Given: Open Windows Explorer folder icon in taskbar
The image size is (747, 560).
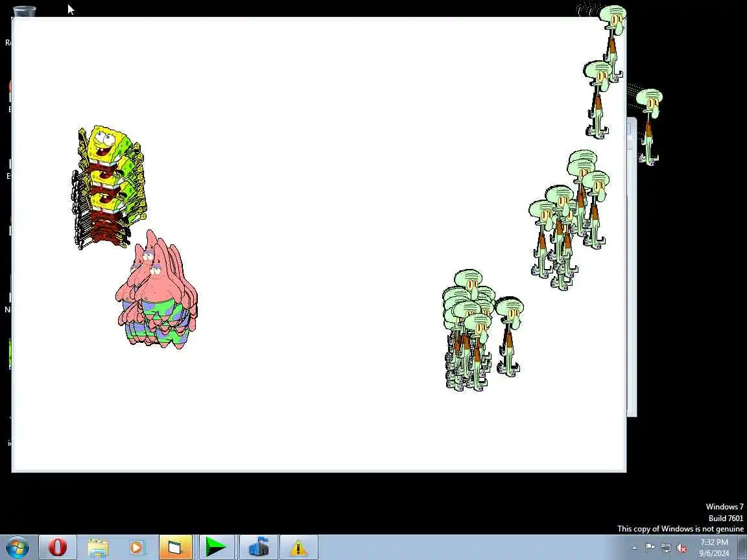Looking at the screenshot, I should coord(98,548).
